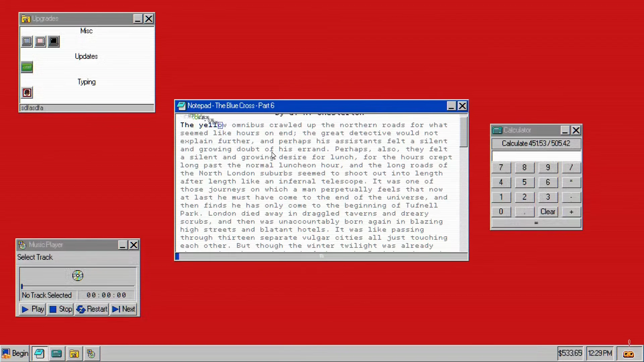Restart the current track

click(92, 309)
